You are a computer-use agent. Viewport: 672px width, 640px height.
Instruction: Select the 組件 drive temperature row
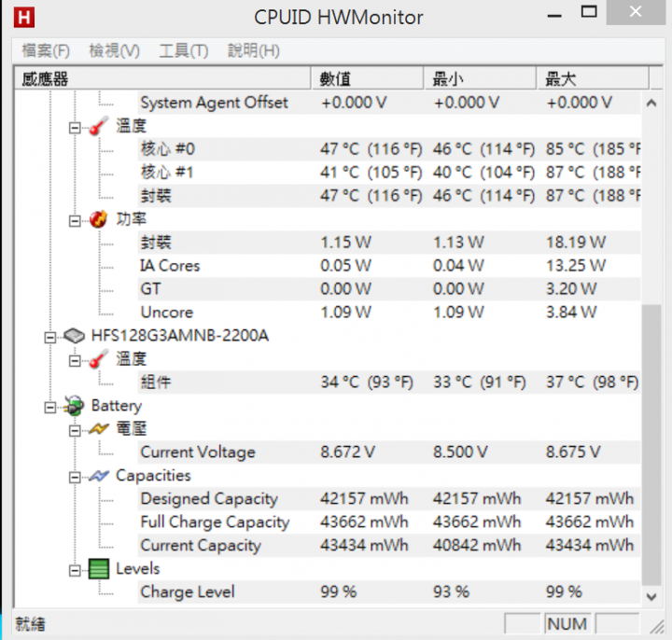pyautogui.click(x=389, y=383)
